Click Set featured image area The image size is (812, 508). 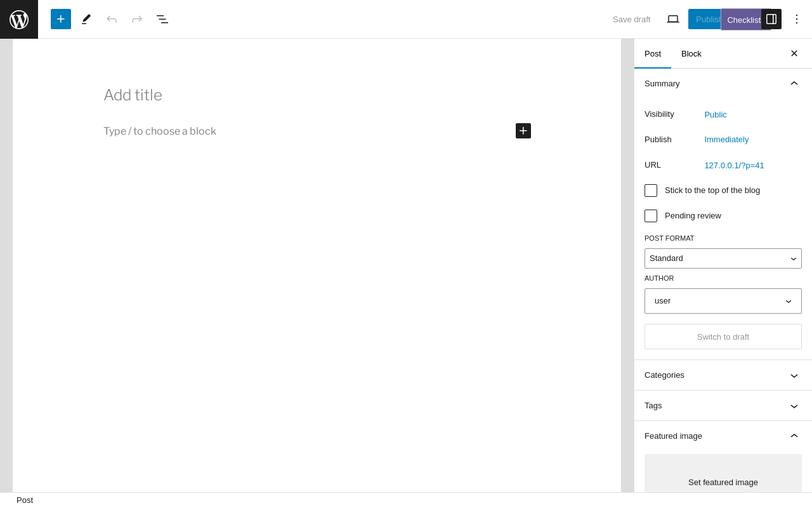coord(723,473)
